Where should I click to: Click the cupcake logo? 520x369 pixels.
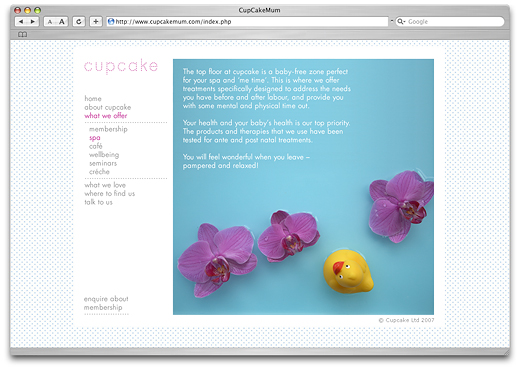[121, 66]
